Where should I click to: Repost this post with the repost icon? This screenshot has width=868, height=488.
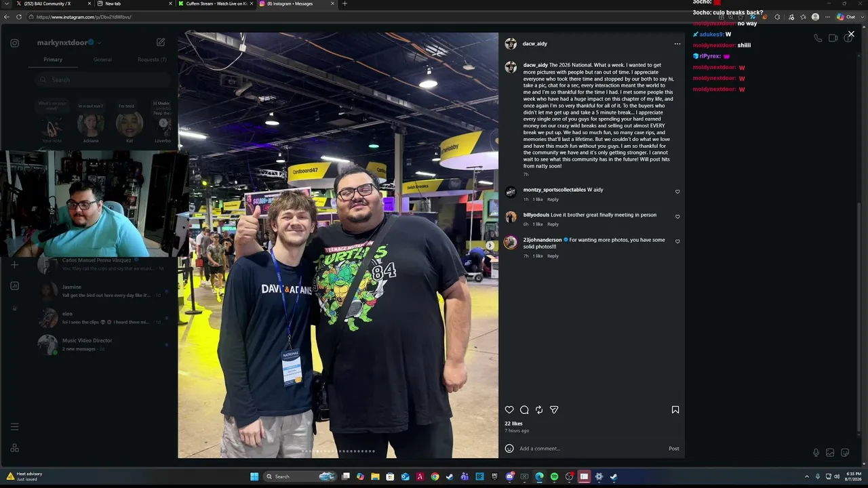click(x=539, y=410)
